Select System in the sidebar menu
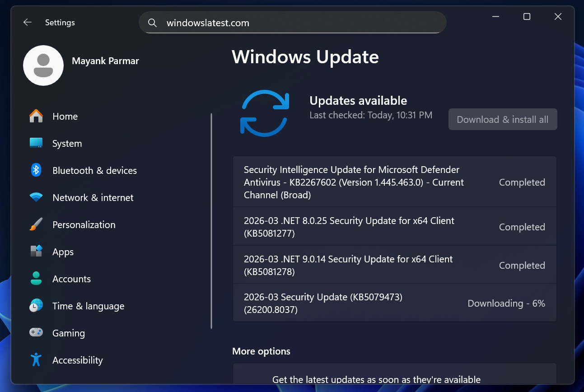The height and width of the screenshot is (392, 584). (67, 143)
